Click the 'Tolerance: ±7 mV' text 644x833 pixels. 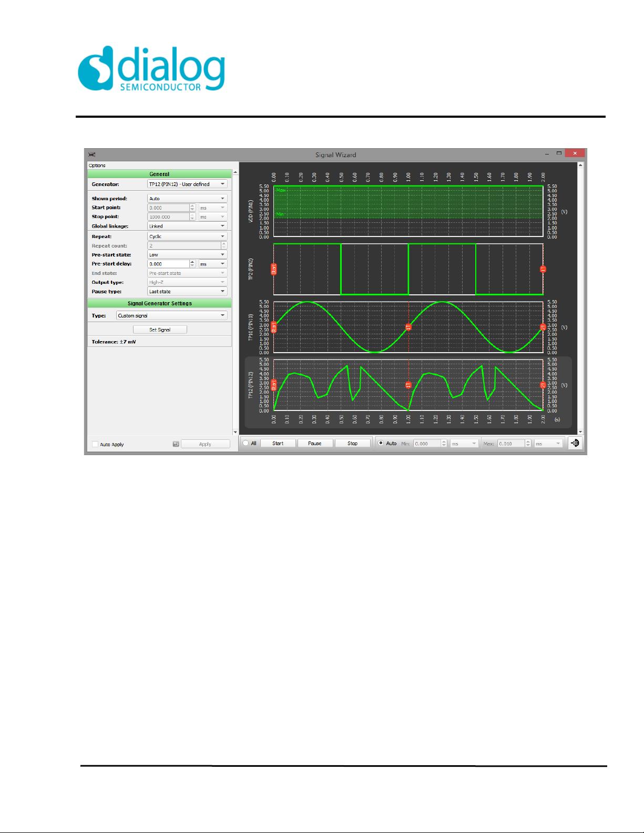click(x=114, y=342)
